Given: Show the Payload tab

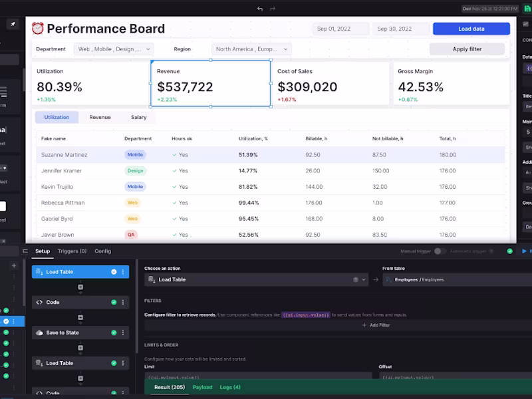Looking at the screenshot, I should pyautogui.click(x=202, y=387).
